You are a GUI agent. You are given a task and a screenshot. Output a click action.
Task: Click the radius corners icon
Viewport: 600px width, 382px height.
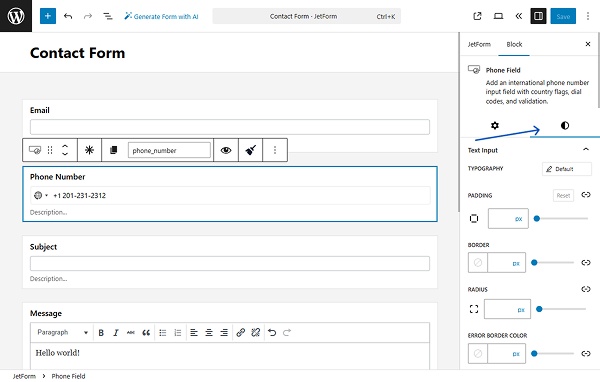click(x=474, y=309)
